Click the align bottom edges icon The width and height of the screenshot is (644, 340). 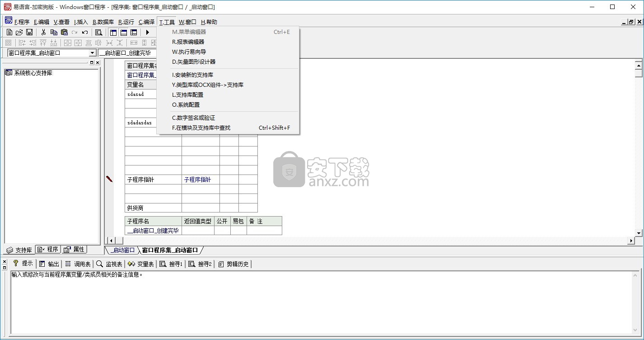tap(54, 42)
